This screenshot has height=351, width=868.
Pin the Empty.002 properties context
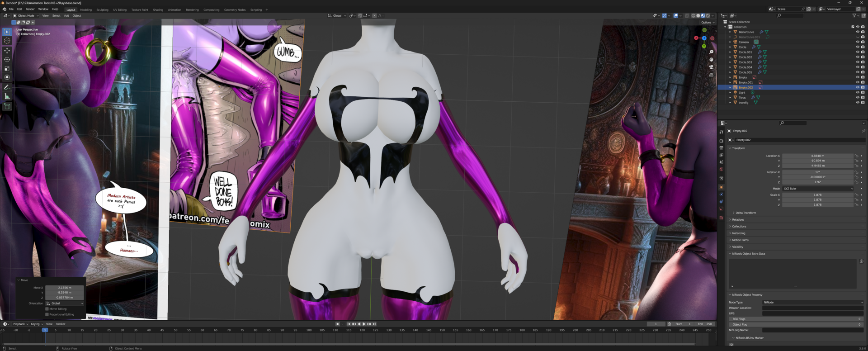tap(863, 131)
